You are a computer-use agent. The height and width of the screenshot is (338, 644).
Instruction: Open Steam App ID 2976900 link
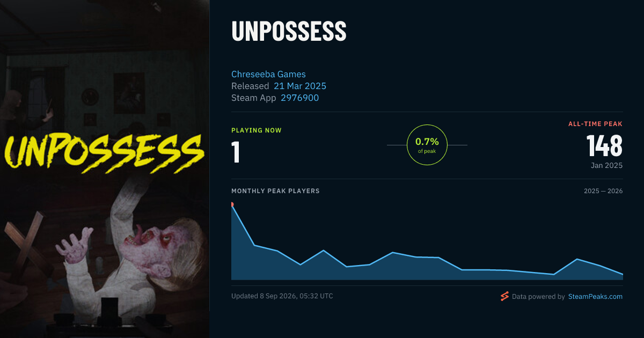click(x=300, y=98)
